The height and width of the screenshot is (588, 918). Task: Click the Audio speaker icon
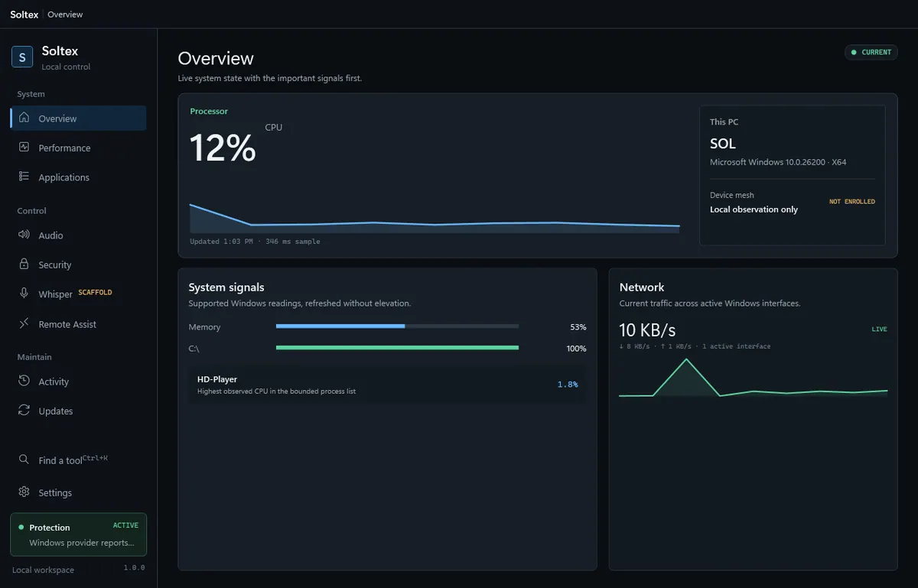click(x=24, y=235)
